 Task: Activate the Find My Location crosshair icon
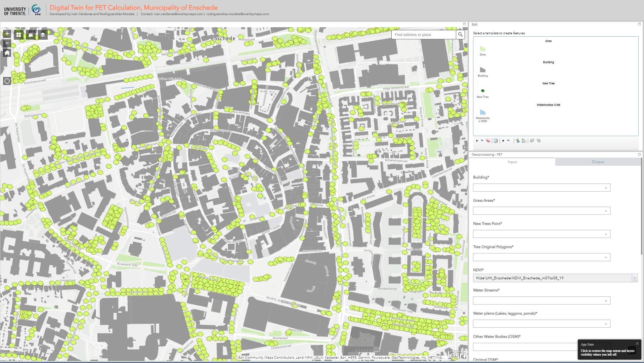(6, 81)
